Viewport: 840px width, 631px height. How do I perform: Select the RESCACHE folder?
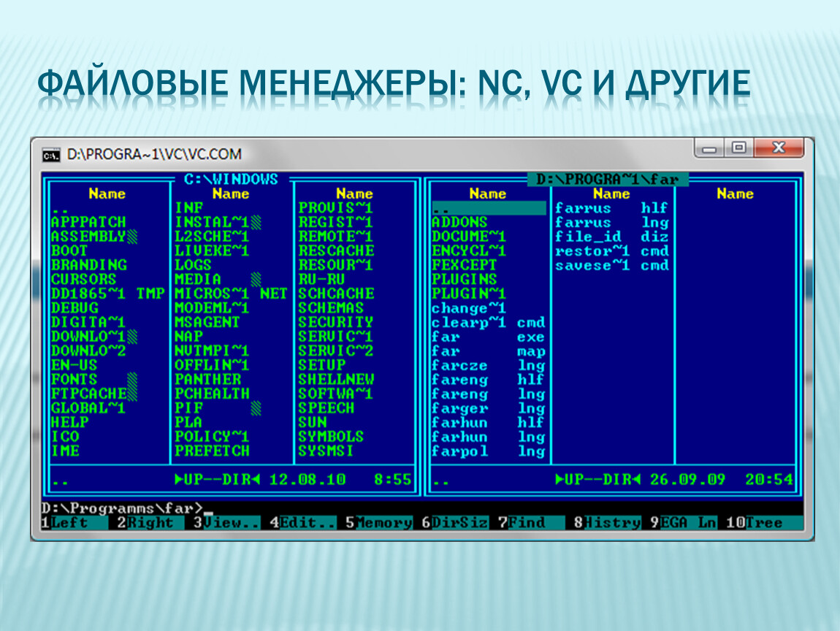tap(336, 251)
